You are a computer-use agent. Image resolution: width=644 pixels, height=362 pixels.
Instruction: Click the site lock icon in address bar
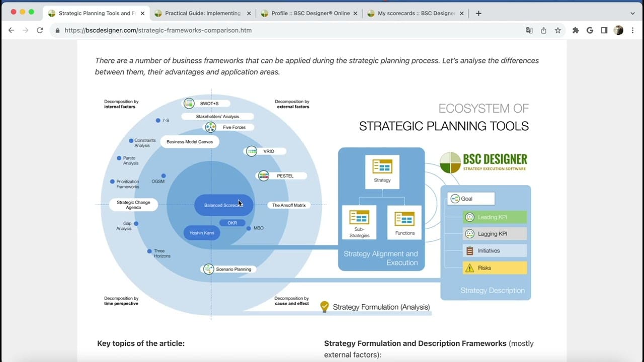pos(57,30)
